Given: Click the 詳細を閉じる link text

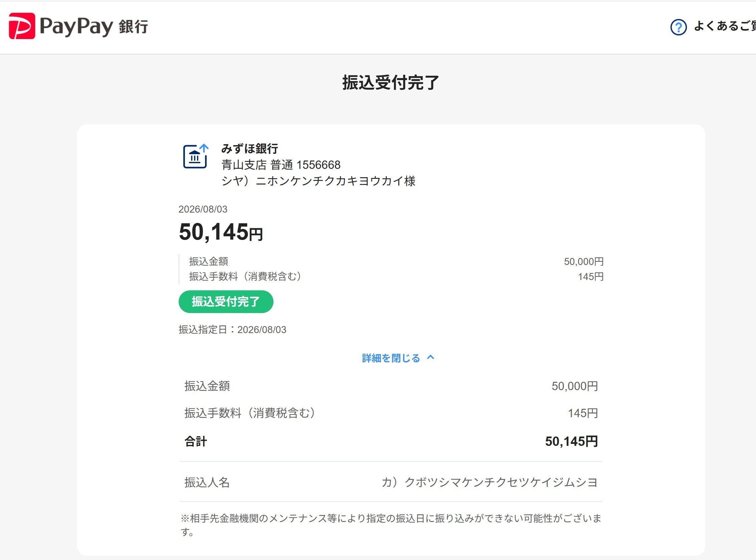Looking at the screenshot, I should click(391, 358).
